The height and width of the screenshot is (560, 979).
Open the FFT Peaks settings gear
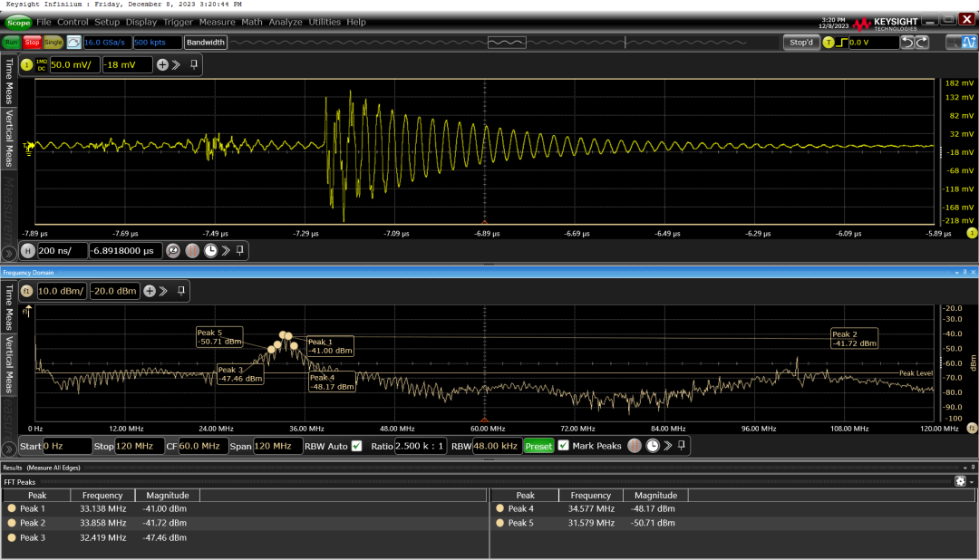(960, 481)
